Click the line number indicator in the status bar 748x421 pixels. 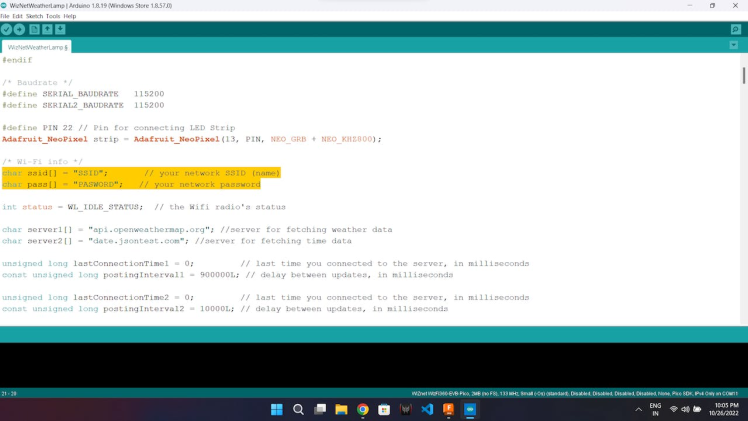9,394
